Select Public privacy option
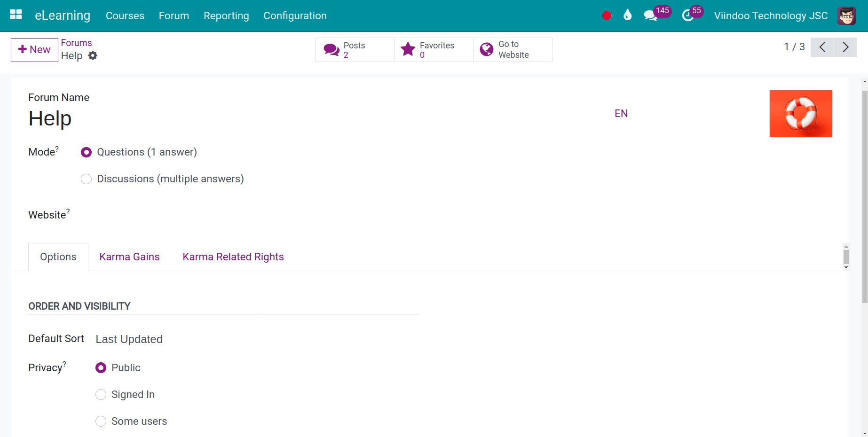This screenshot has height=437, width=868. click(x=101, y=368)
